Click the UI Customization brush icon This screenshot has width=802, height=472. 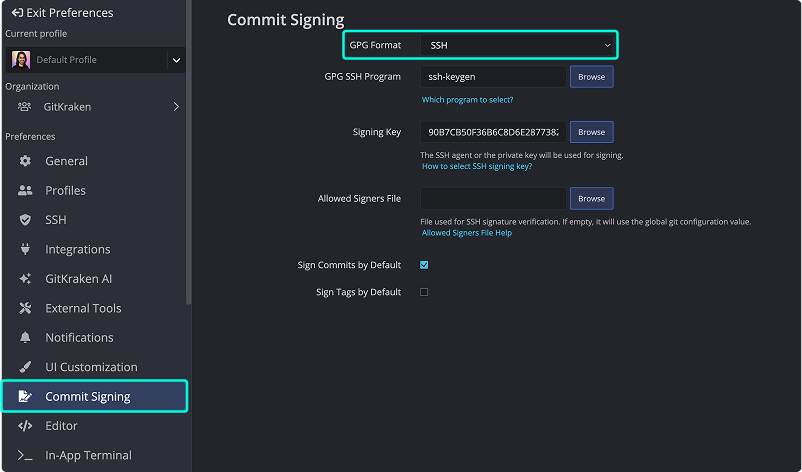25,367
